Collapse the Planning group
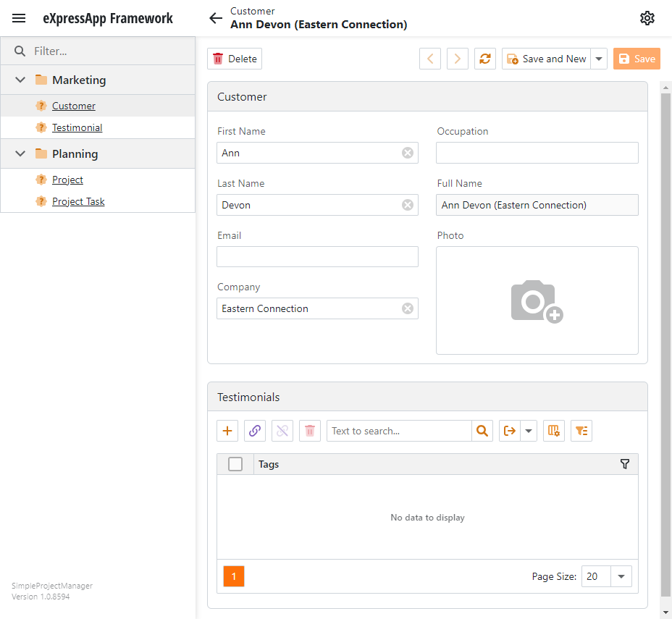The height and width of the screenshot is (619, 672). tap(20, 153)
